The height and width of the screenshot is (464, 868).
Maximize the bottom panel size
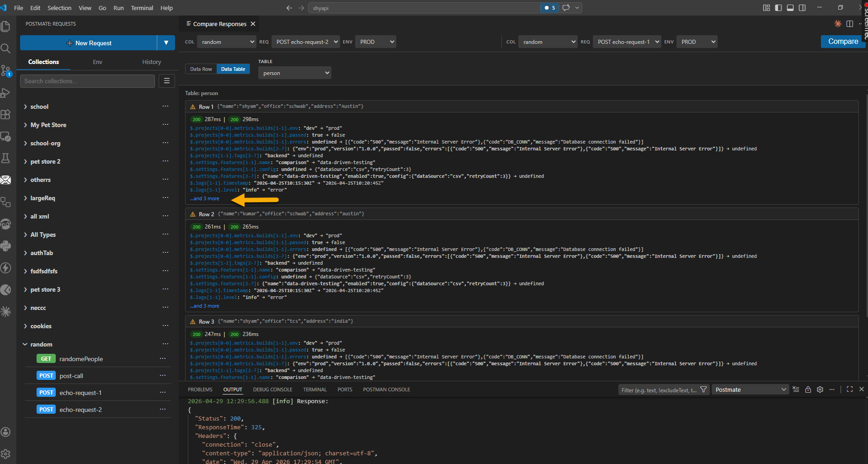pyautogui.click(x=850, y=389)
